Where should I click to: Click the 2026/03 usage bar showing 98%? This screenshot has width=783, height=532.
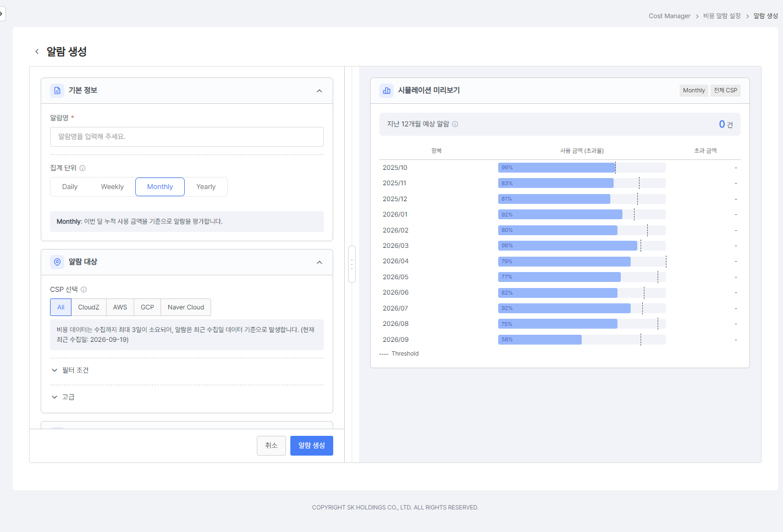[567, 246]
